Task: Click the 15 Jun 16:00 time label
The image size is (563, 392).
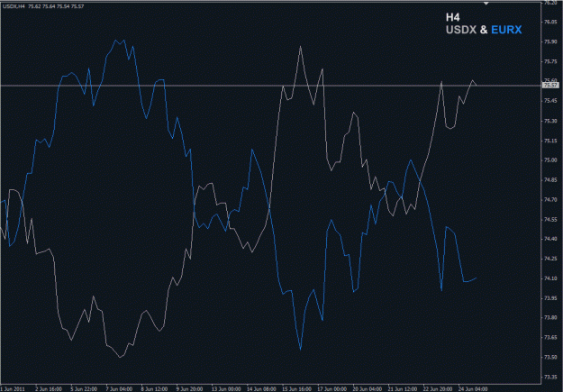Action: pos(295,388)
